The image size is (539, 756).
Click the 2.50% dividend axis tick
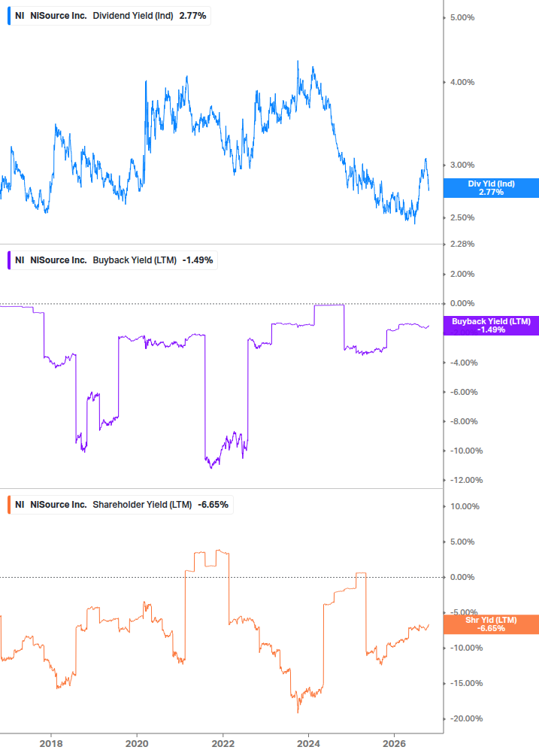462,218
